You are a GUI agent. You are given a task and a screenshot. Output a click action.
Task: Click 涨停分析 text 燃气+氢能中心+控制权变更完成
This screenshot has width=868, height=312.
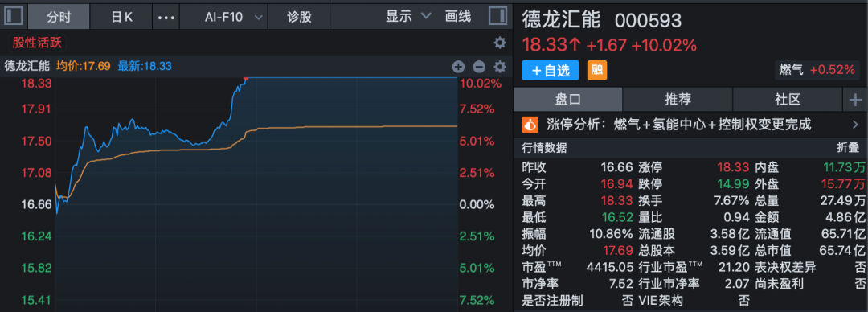pos(712,125)
